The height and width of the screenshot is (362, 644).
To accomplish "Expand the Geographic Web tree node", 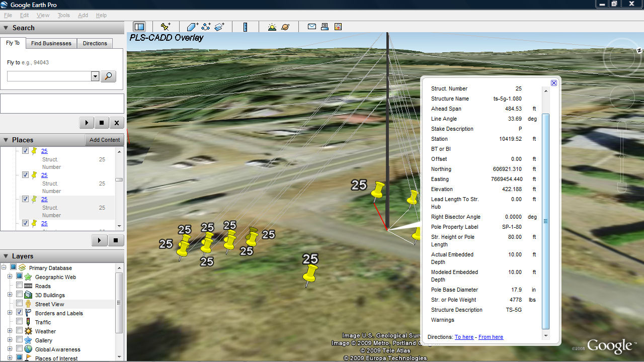I will tap(10, 277).
